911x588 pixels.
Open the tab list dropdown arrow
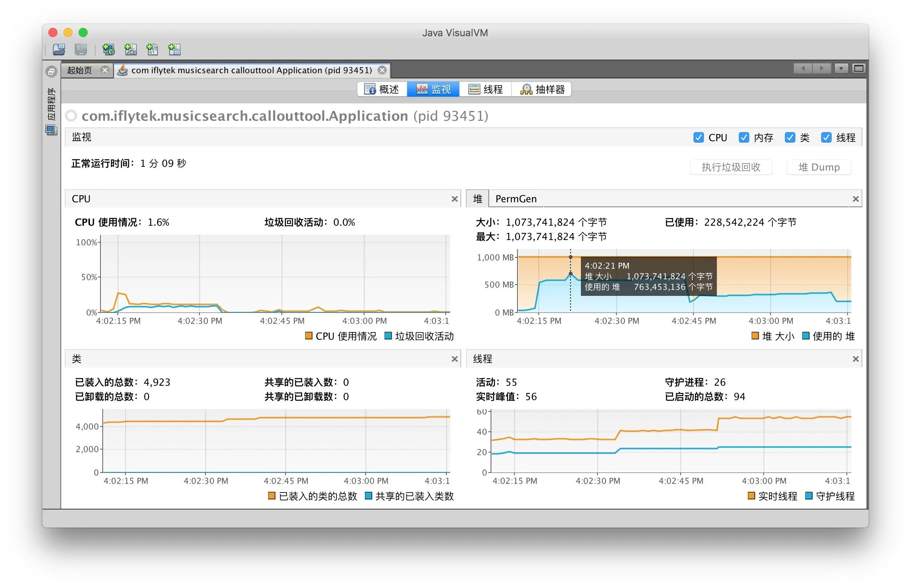click(x=841, y=69)
